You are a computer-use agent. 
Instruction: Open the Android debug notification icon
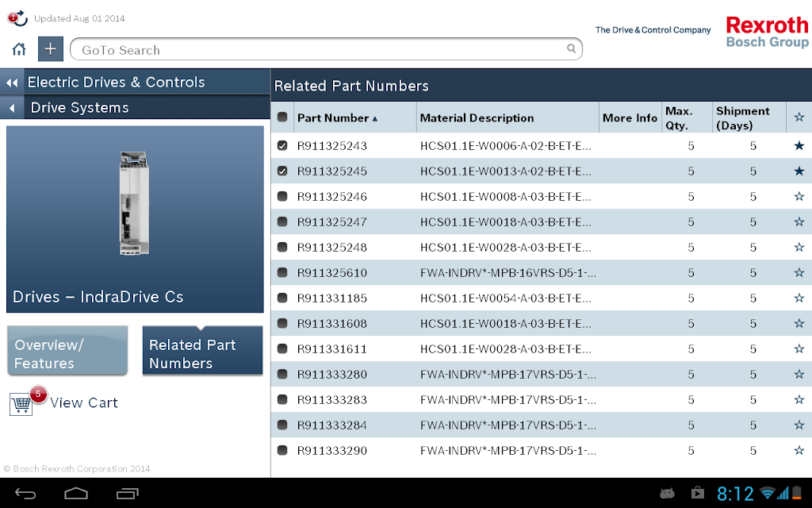[668, 493]
